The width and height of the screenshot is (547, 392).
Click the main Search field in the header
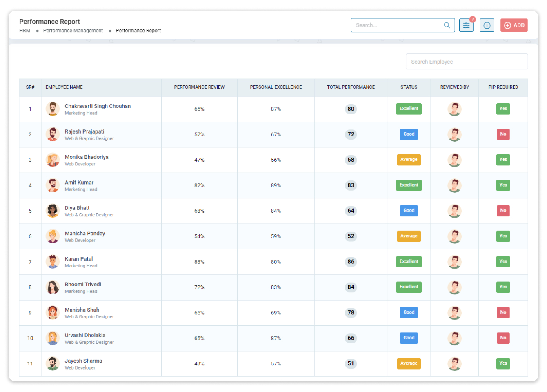[396, 25]
